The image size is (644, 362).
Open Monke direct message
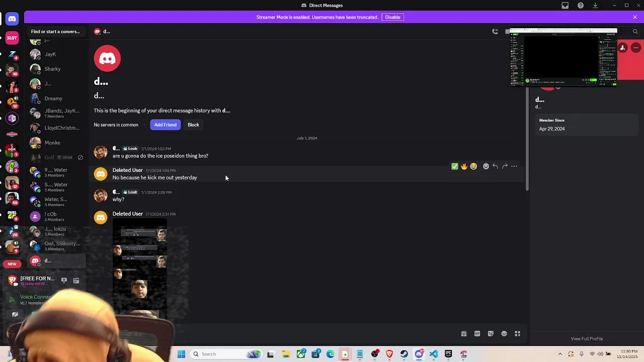[56, 143]
